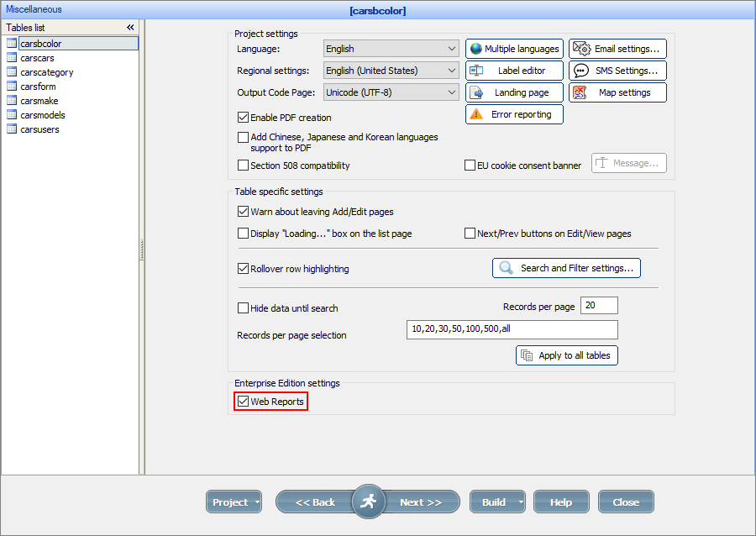Click the Map settings icon

580,92
